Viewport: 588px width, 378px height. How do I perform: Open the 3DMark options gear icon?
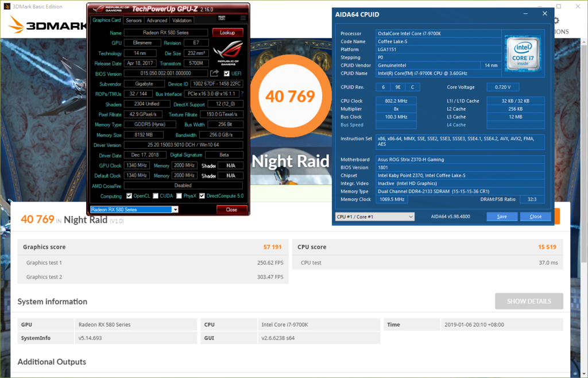[556, 20]
